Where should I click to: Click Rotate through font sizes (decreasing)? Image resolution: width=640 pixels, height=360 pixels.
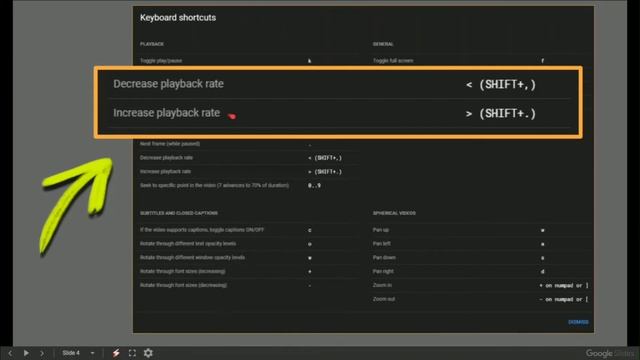183,285
